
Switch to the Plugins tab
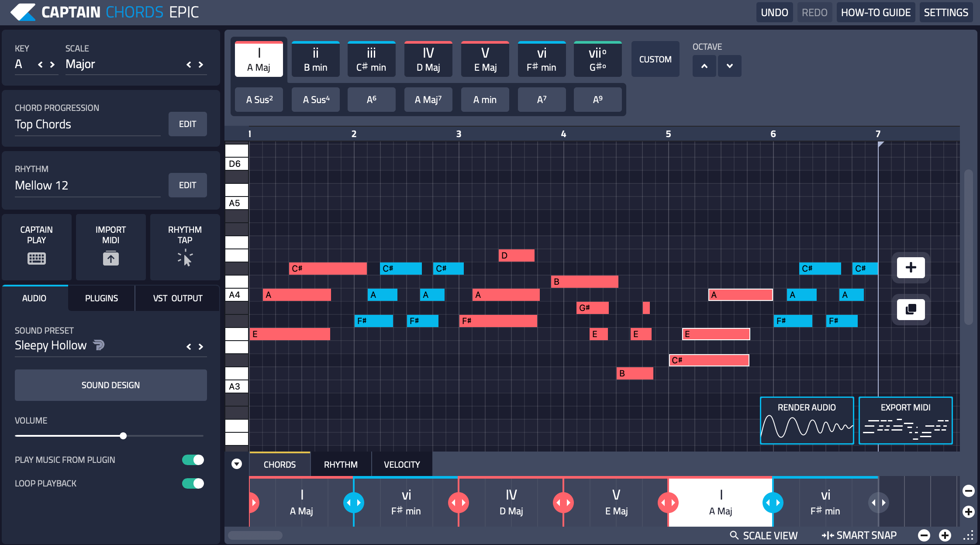[101, 298]
